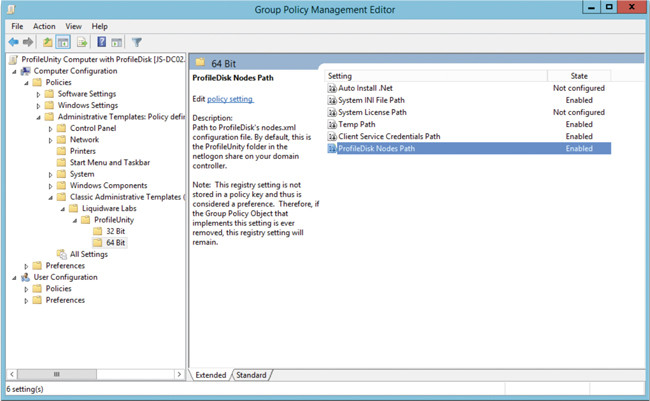
Task: Expand Policies under User Configuration
Action: click(27, 288)
